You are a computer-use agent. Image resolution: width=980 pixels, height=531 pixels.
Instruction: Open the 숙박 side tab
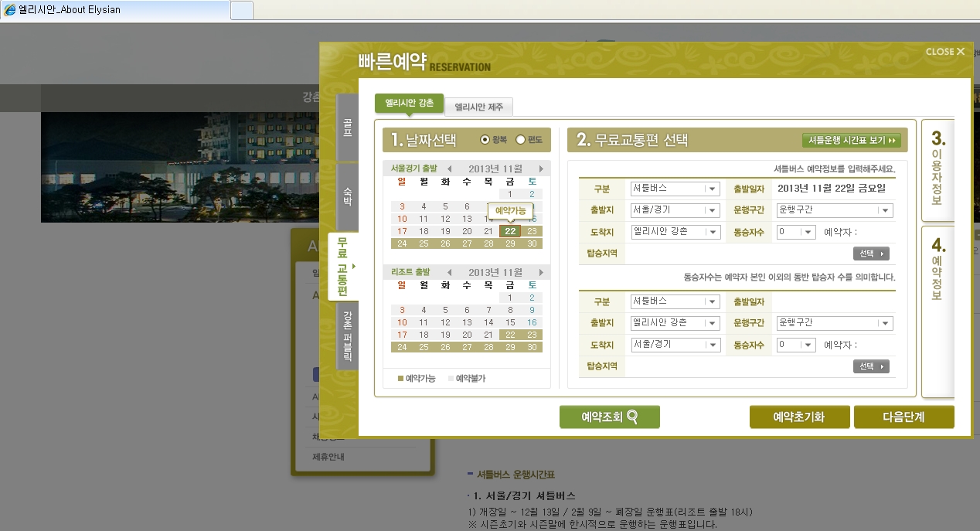pos(347,195)
